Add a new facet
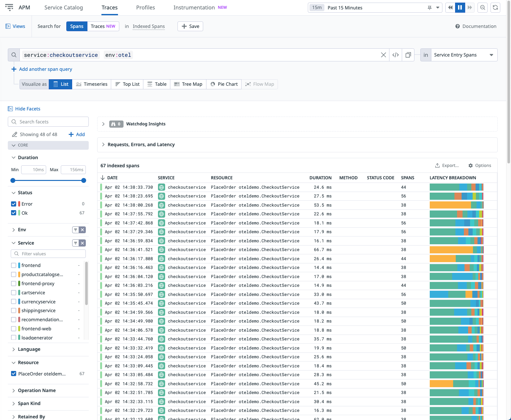This screenshot has width=511, height=420. tap(77, 134)
